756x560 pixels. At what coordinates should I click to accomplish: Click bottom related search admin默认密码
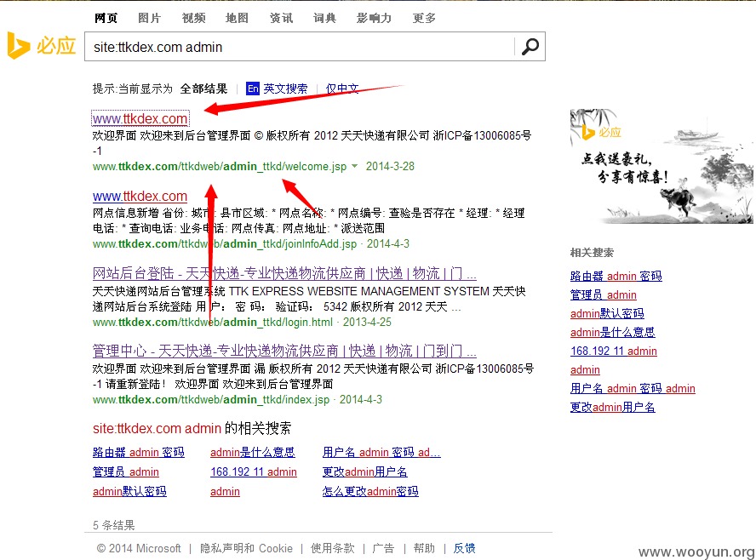129,492
